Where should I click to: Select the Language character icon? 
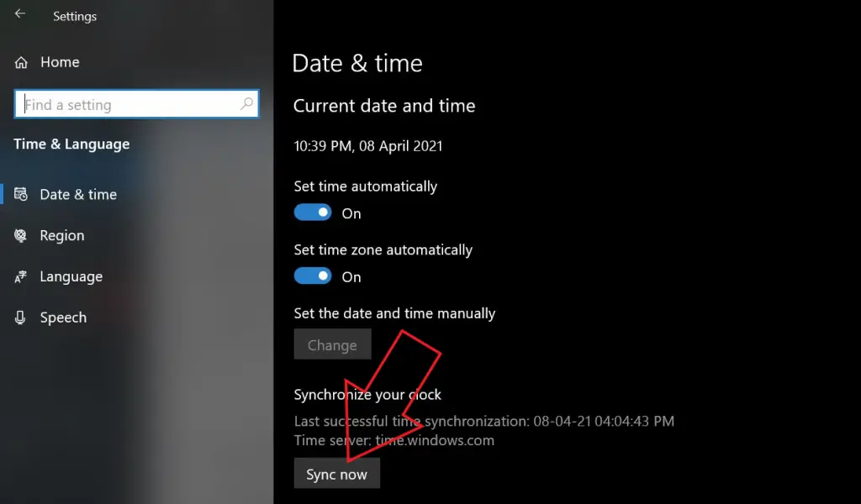click(x=21, y=276)
